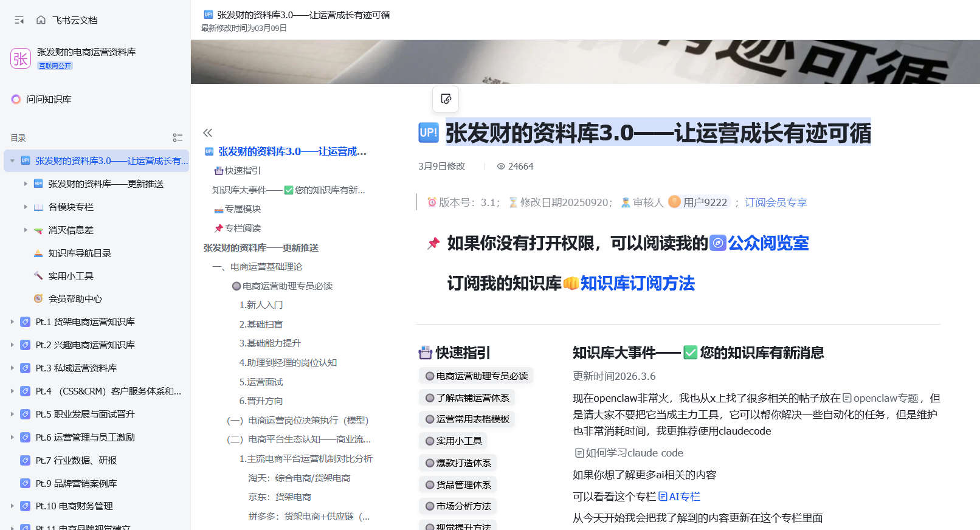Expand 张发财的资料库——更新推送 node
Viewport: 980px width, 530px height.
[26, 184]
